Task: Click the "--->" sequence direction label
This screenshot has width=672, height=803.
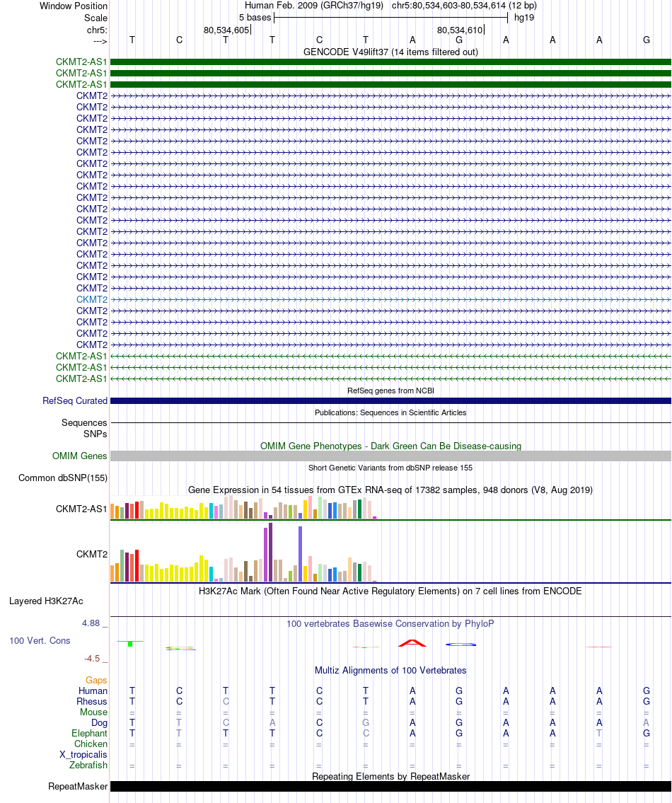Action: tap(100, 41)
